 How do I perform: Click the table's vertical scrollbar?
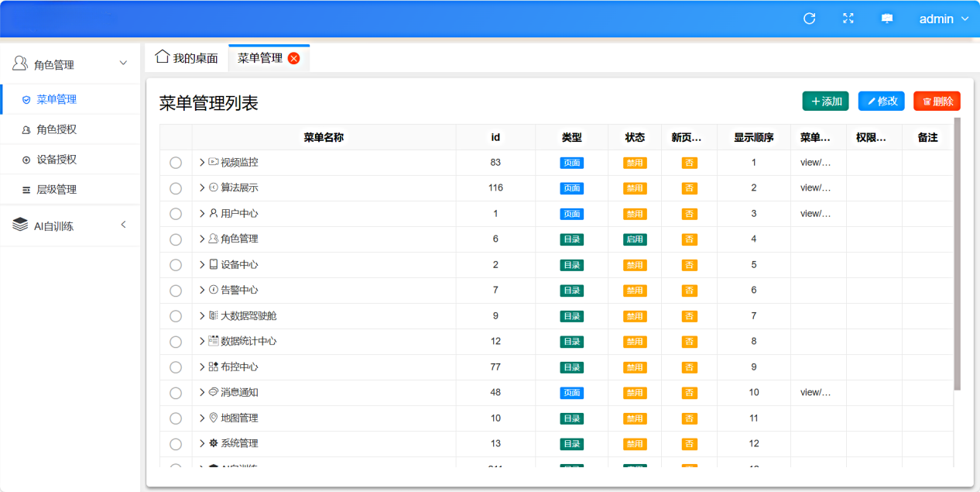click(958, 253)
